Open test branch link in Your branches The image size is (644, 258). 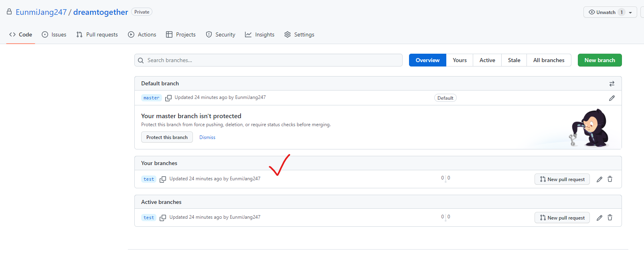[149, 179]
